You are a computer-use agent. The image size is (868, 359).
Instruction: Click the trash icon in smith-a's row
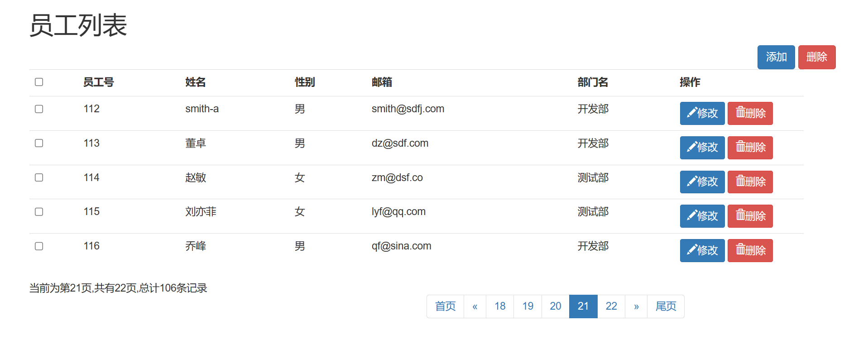pos(740,112)
